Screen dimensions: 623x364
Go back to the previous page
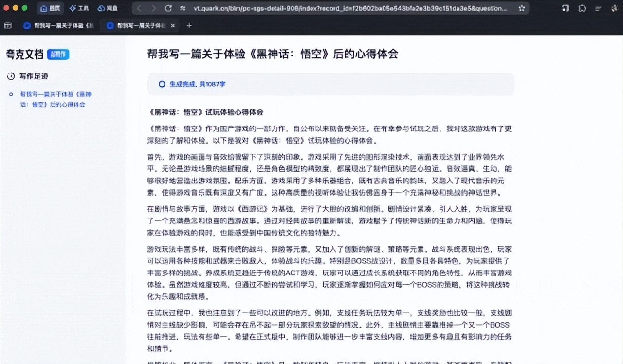coord(139,8)
